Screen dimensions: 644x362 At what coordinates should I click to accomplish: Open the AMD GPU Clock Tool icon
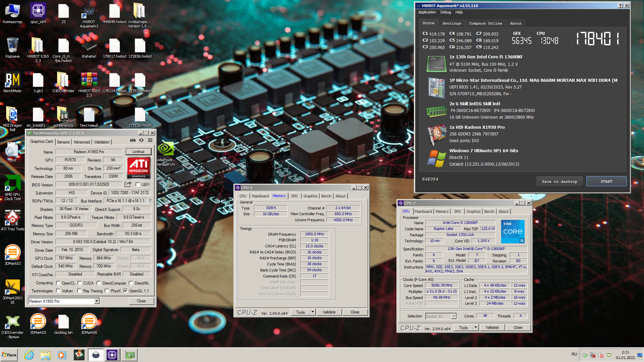[x=12, y=188]
